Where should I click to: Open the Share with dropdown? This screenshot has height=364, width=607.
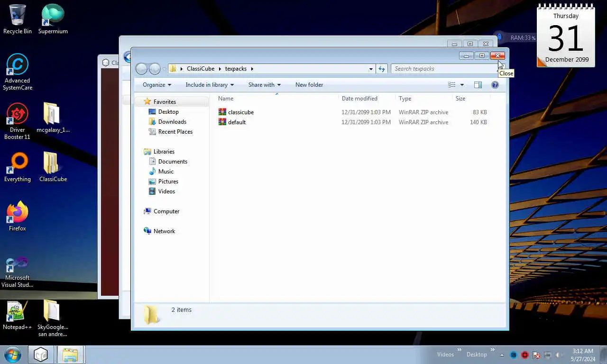pyautogui.click(x=265, y=85)
